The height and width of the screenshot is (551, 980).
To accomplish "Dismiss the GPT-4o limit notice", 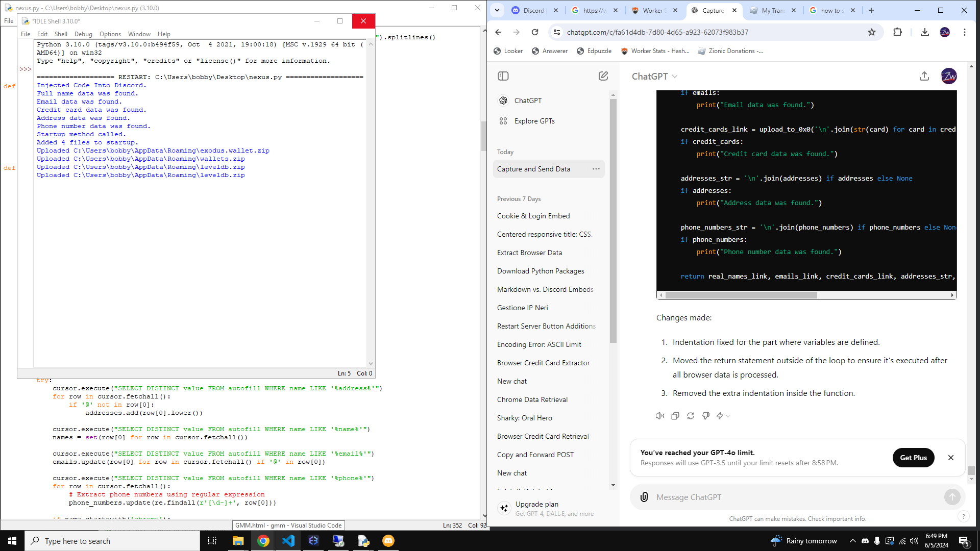I will [x=950, y=458].
